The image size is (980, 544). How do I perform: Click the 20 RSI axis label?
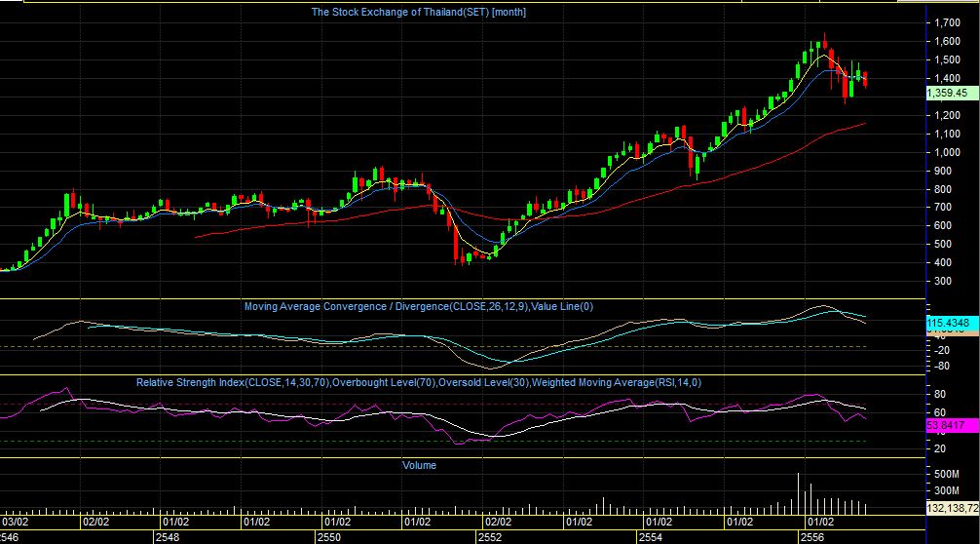pos(940,449)
